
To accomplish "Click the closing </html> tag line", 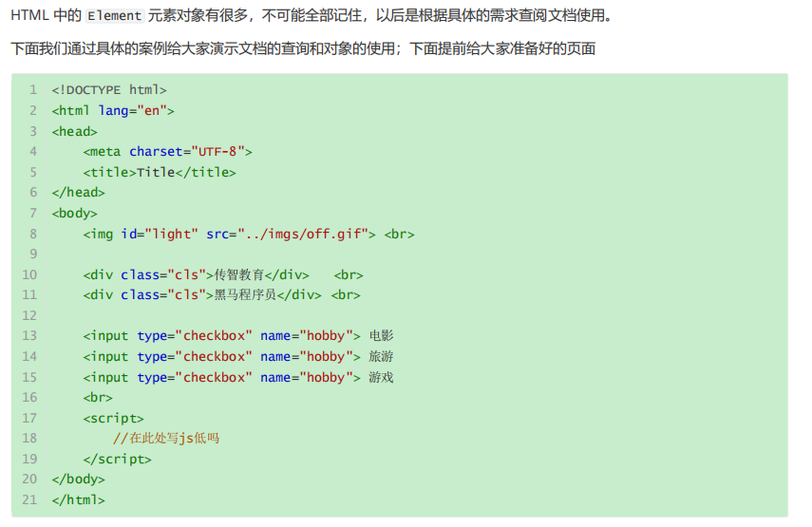I will [78, 500].
